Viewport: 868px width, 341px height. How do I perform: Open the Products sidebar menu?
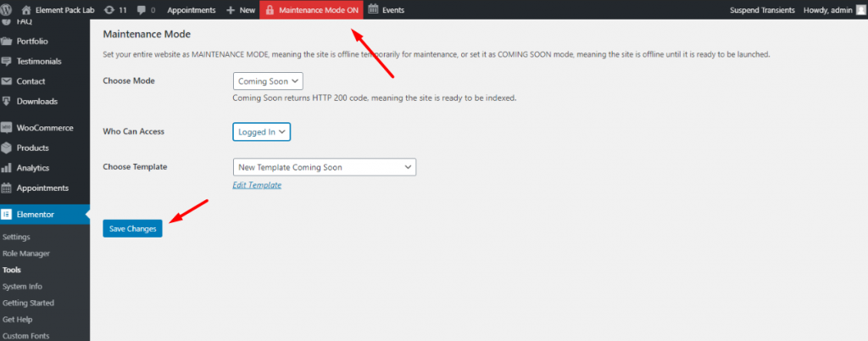point(34,148)
